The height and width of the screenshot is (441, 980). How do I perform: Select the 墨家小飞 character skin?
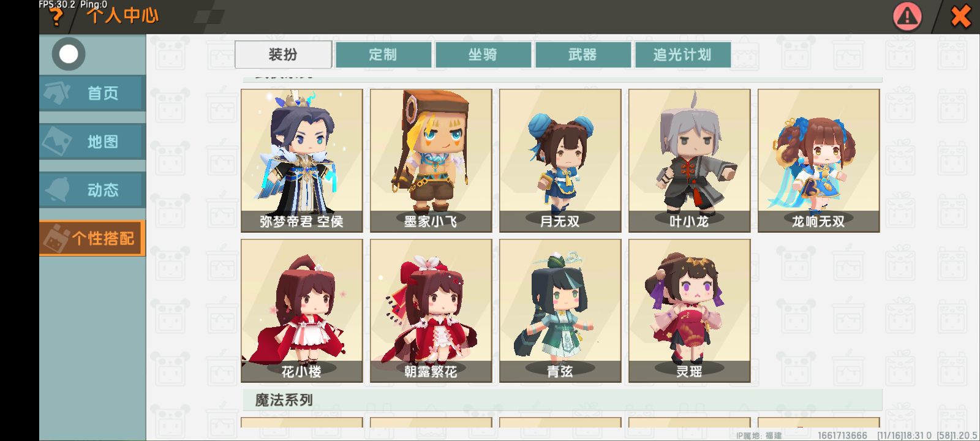pyautogui.click(x=431, y=160)
